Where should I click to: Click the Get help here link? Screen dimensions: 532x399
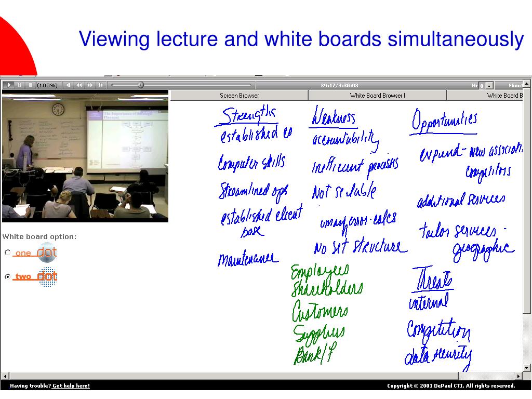tap(71, 385)
